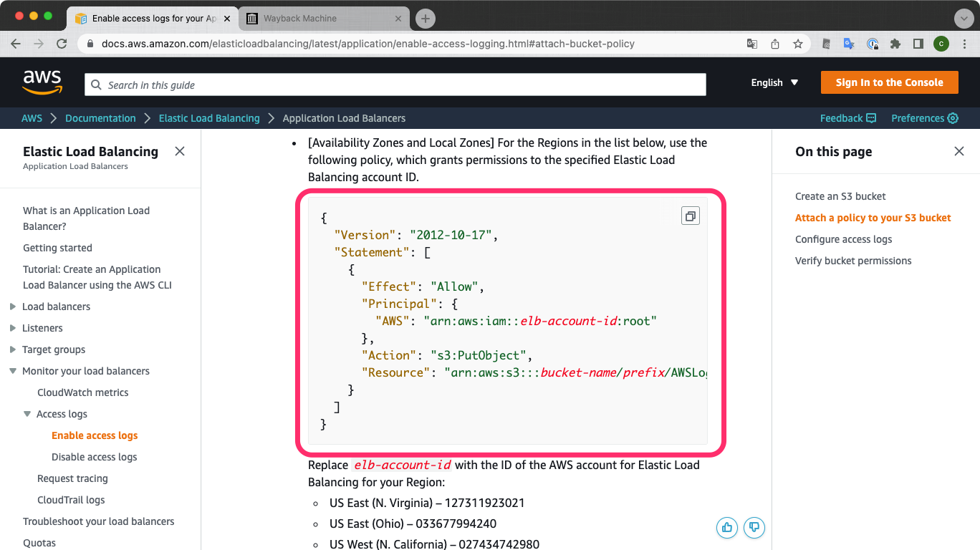Open the Attach a policy to your S3 bucket link
The image size is (980, 550).
click(873, 218)
